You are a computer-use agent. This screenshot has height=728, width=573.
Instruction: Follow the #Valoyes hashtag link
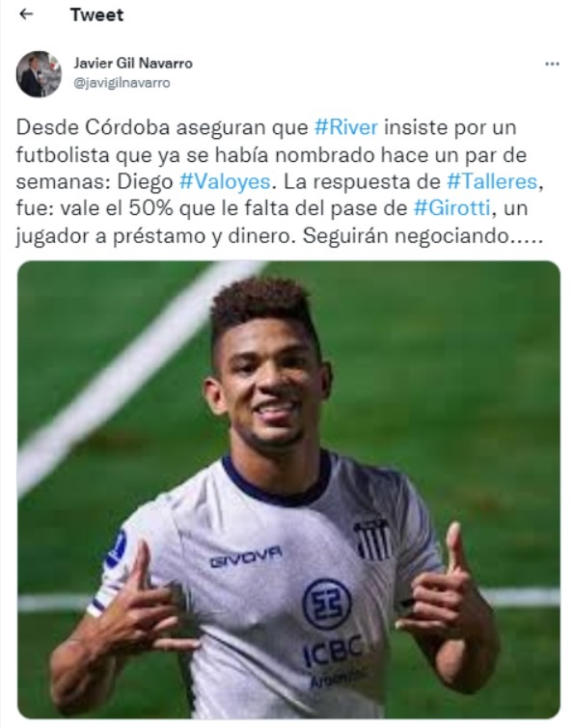pyautogui.click(x=225, y=181)
